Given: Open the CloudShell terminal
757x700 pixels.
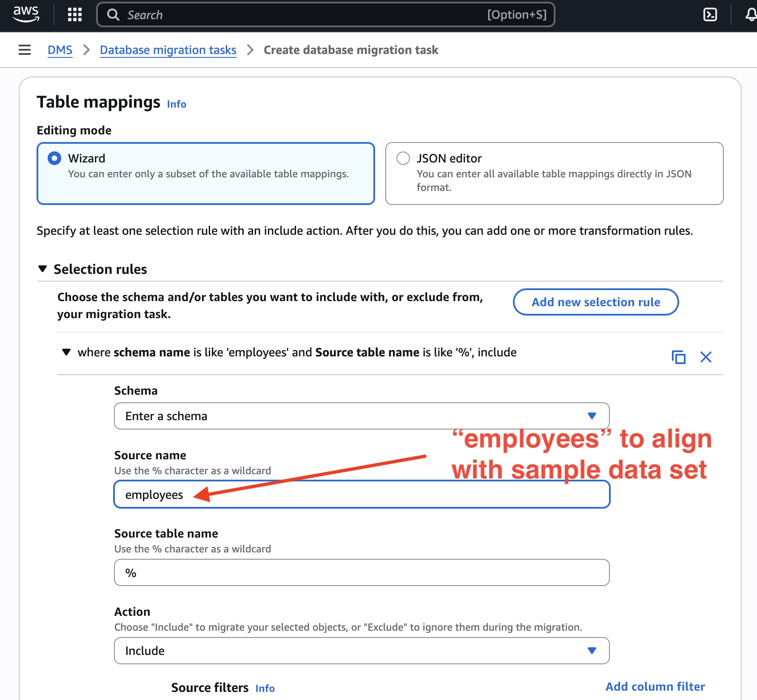Looking at the screenshot, I should pos(709,14).
